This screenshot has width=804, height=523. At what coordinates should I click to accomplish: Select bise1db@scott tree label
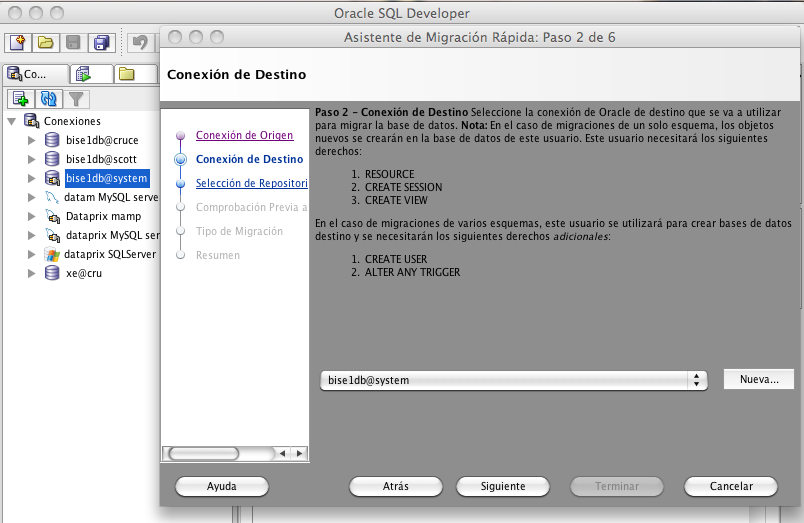coord(101,159)
